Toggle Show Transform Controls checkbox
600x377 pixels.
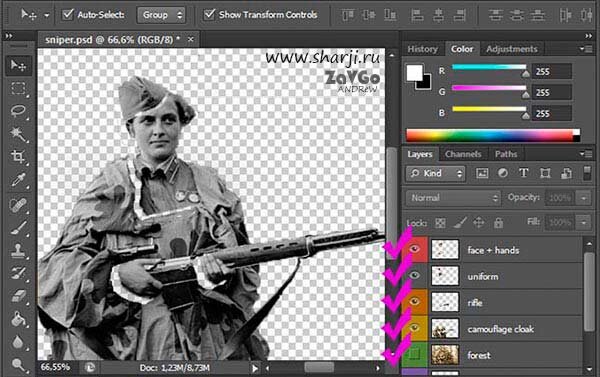click(209, 15)
